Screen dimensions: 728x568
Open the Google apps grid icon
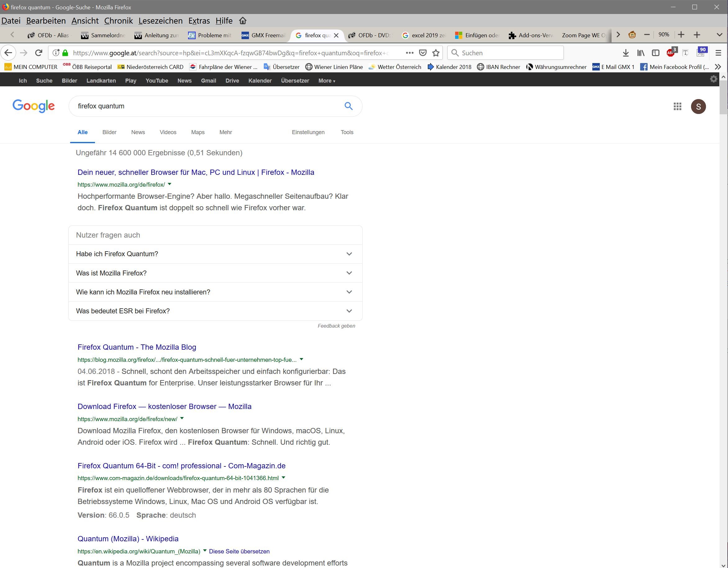tap(677, 107)
